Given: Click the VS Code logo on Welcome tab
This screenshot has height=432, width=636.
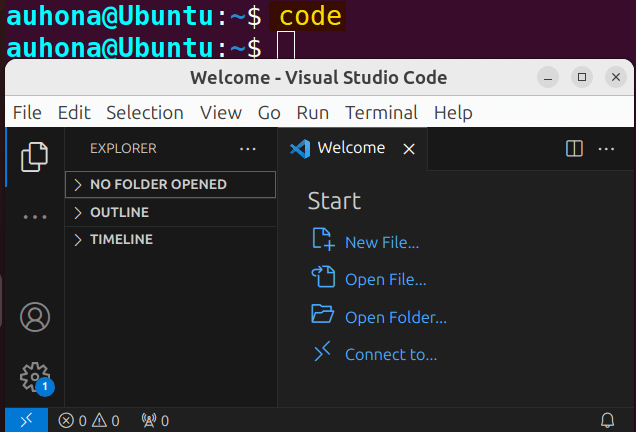Looking at the screenshot, I should point(300,148).
